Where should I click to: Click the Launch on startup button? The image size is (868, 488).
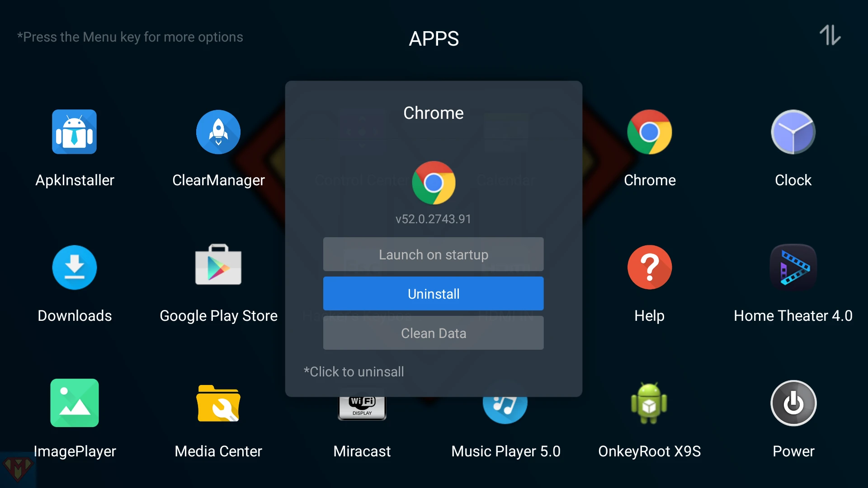click(434, 254)
